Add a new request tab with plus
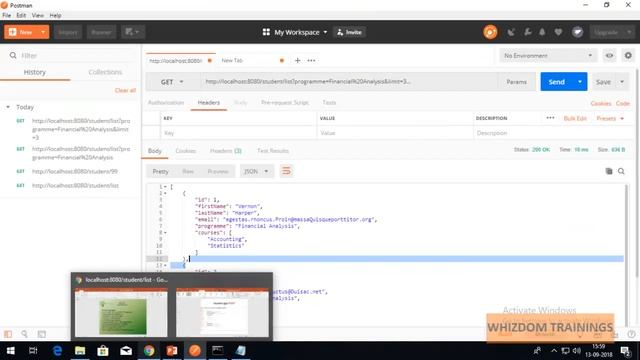Viewport: 640px width, 360px height. coord(298,60)
